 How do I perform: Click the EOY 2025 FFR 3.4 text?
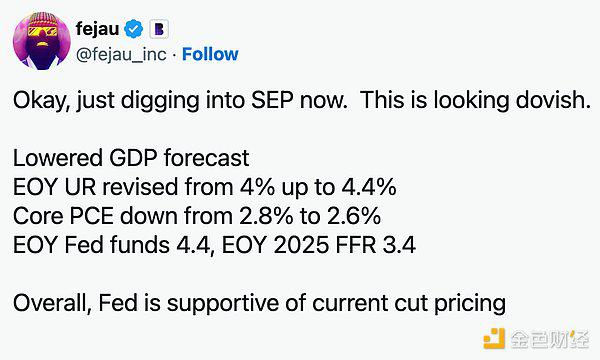point(319,245)
